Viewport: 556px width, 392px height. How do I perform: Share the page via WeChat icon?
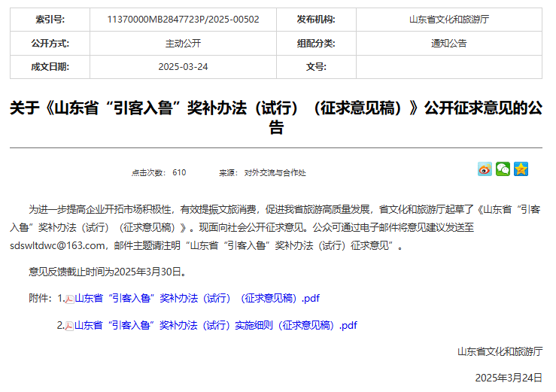coord(503,169)
